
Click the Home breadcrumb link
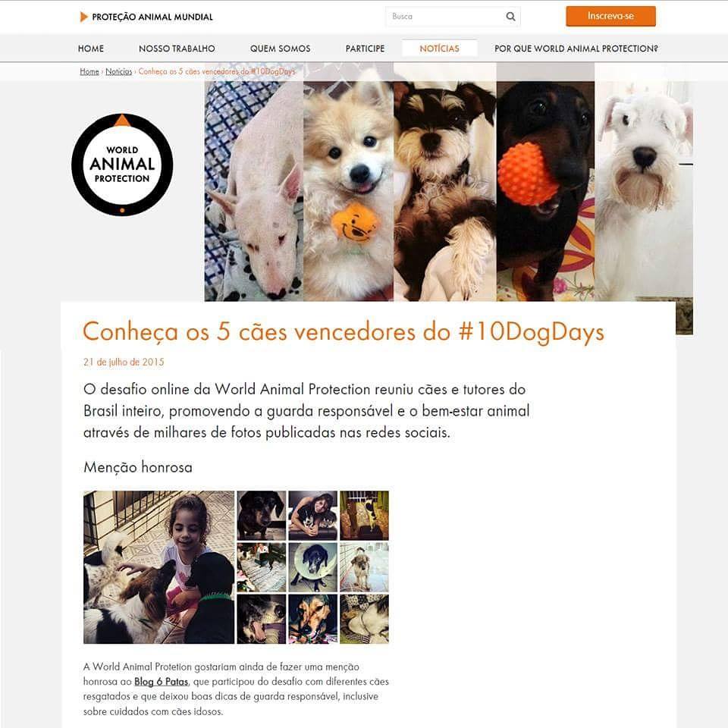[x=89, y=71]
